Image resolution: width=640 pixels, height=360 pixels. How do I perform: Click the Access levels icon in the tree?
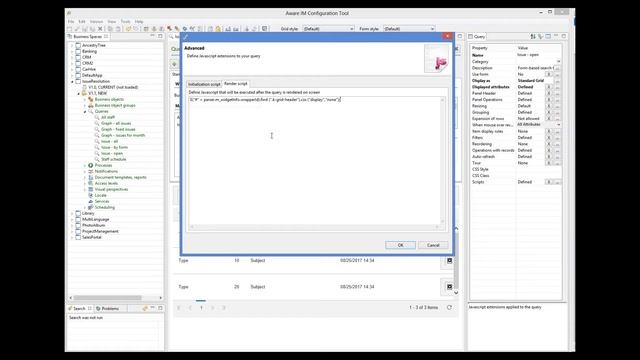click(91, 183)
